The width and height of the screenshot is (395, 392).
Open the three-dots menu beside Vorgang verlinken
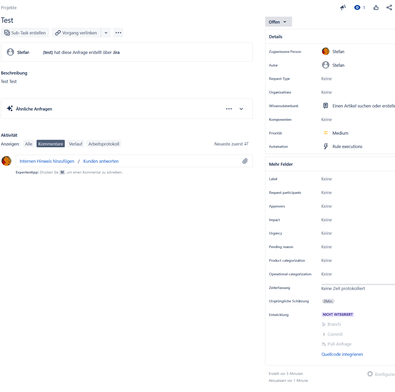(x=118, y=33)
